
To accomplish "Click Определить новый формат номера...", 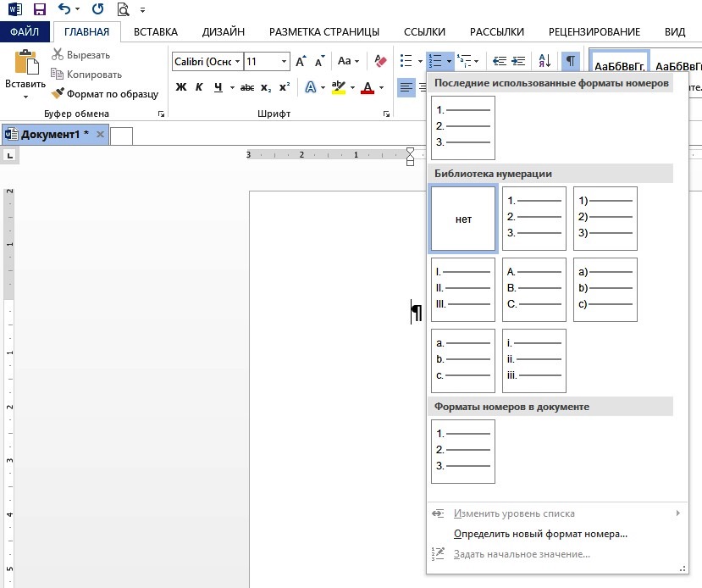I will tap(540, 534).
